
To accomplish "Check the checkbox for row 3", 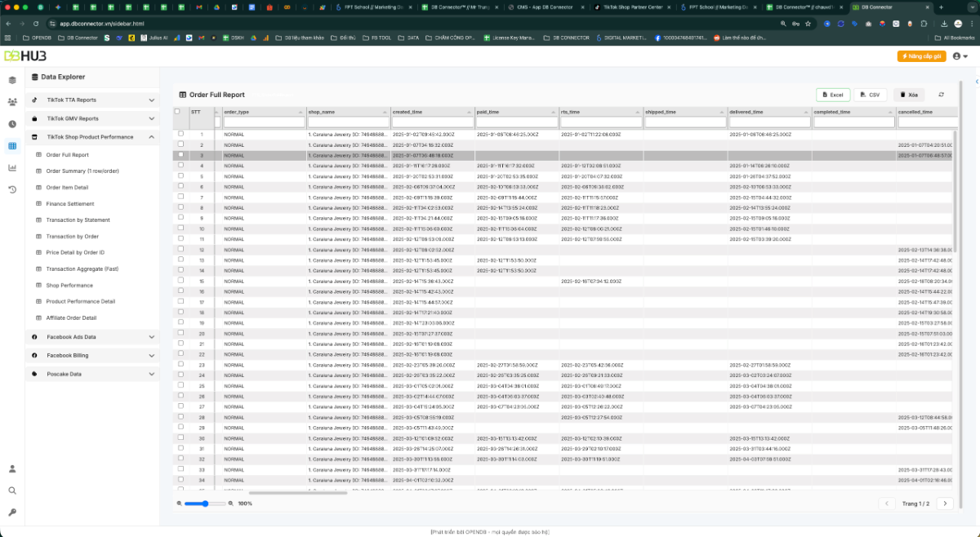I will click(180, 155).
